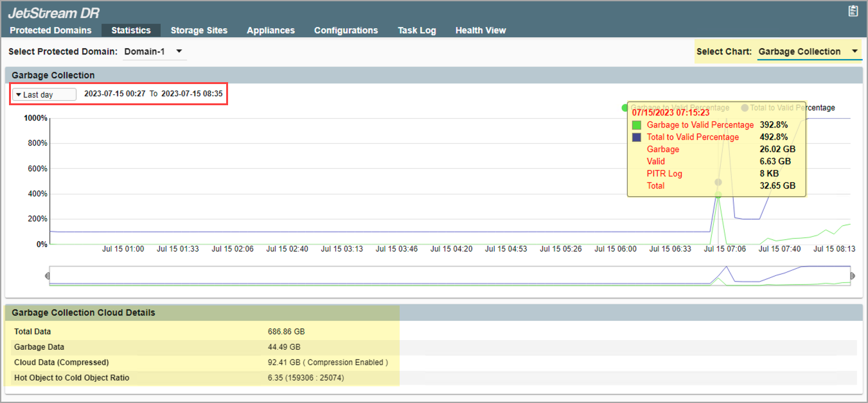Open the Health View tab
The image size is (868, 403).
pyautogui.click(x=480, y=30)
